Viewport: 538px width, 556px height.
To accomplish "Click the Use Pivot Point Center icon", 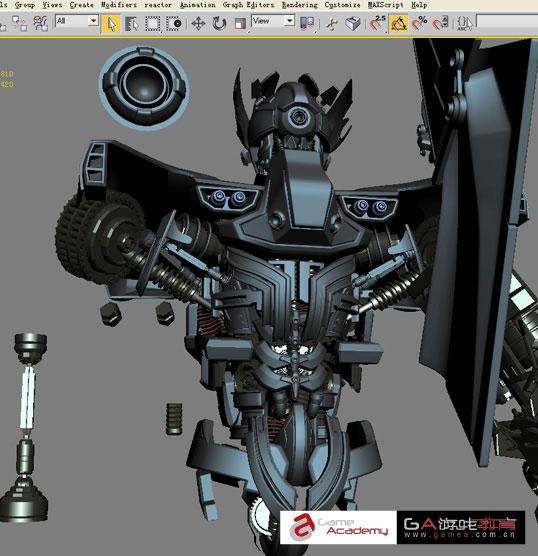I will pyautogui.click(x=307, y=23).
